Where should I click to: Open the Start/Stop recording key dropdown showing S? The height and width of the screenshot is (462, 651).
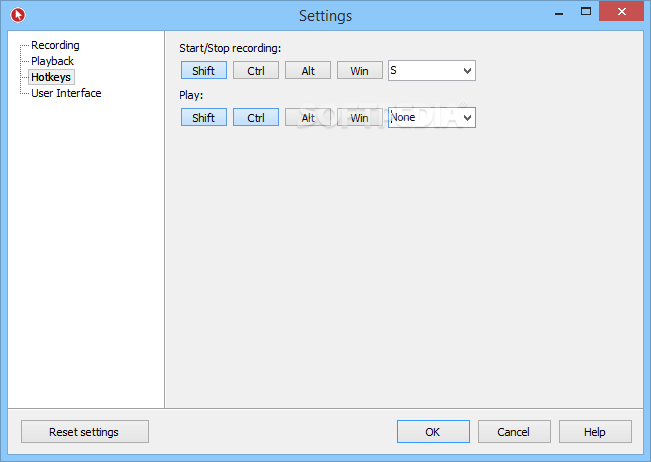coord(432,71)
